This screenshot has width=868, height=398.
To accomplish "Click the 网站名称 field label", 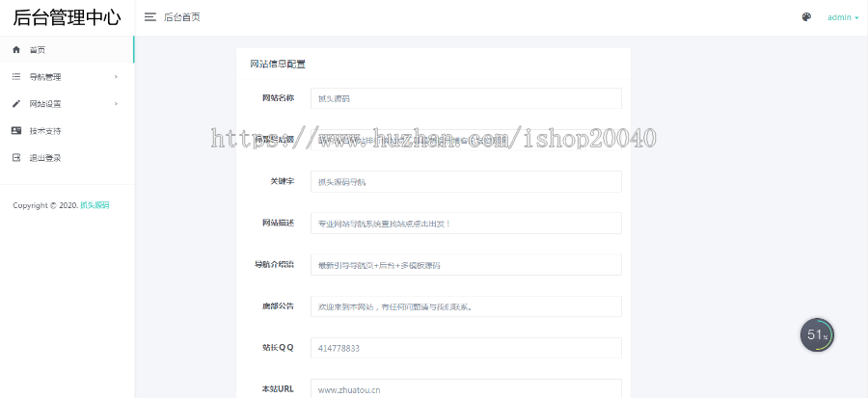I will tap(278, 98).
